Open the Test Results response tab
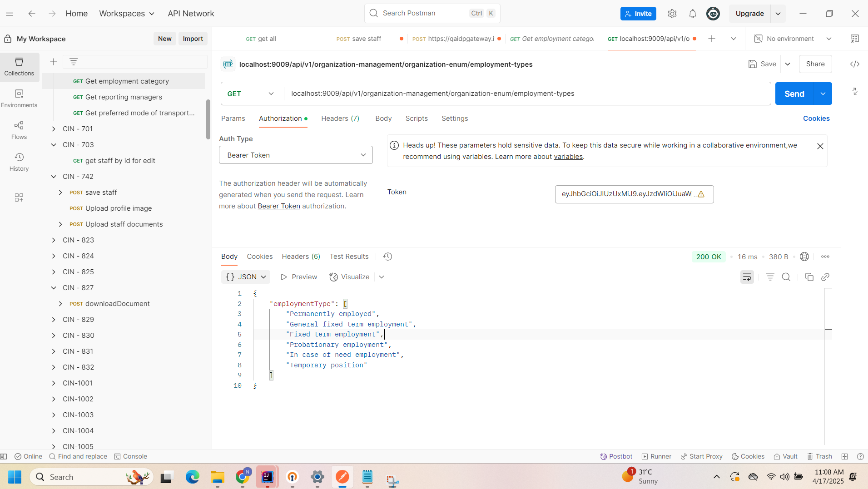This screenshot has height=489, width=868. tap(349, 257)
